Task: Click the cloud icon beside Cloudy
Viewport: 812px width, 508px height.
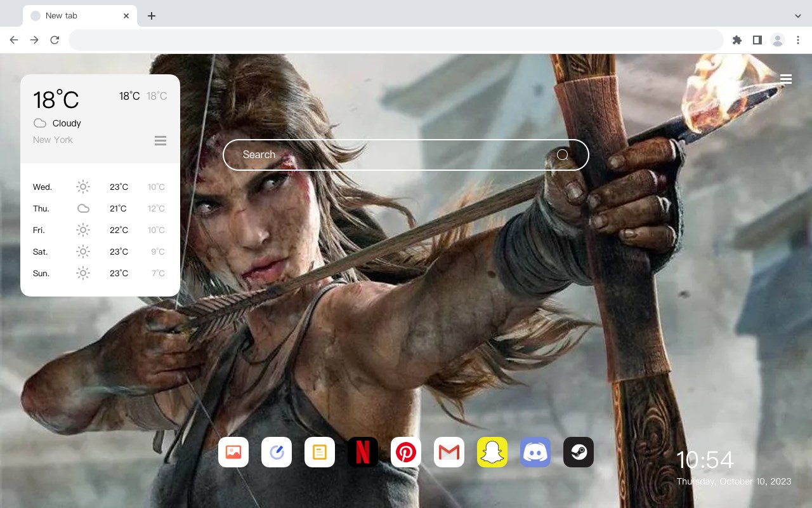Action: coord(40,123)
